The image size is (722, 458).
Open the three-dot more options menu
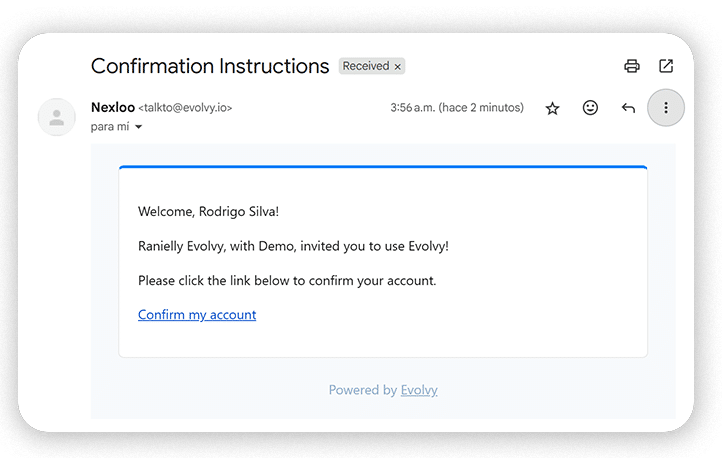[666, 108]
